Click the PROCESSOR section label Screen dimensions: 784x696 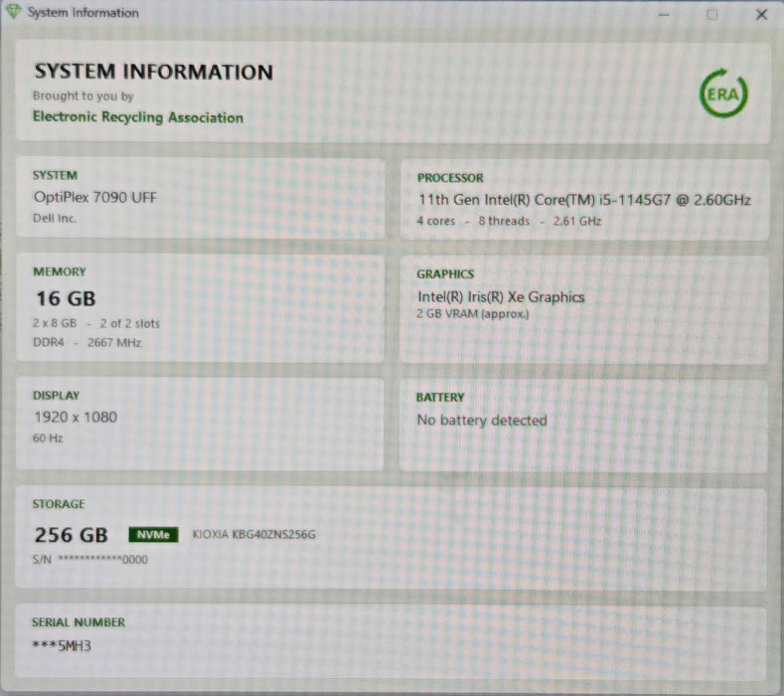450,178
